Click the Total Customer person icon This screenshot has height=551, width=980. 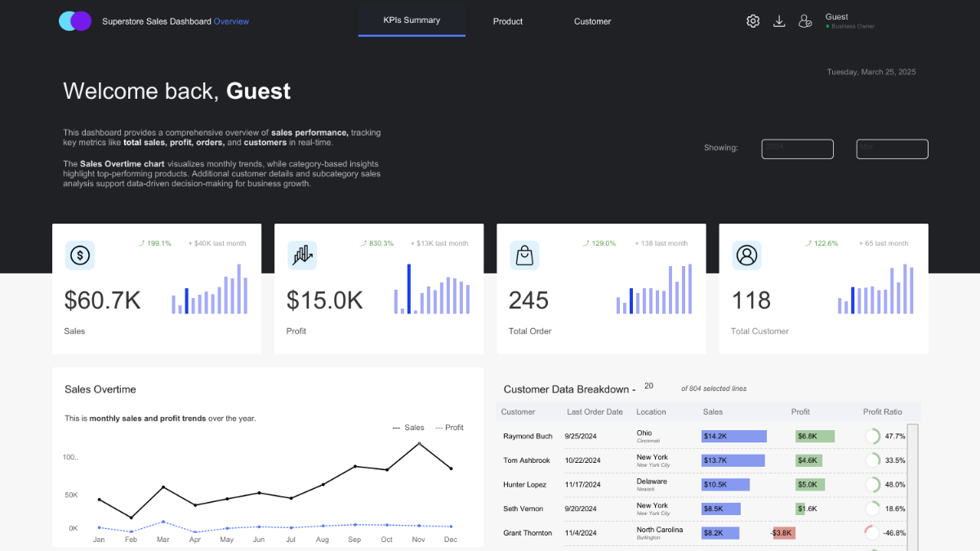click(746, 256)
